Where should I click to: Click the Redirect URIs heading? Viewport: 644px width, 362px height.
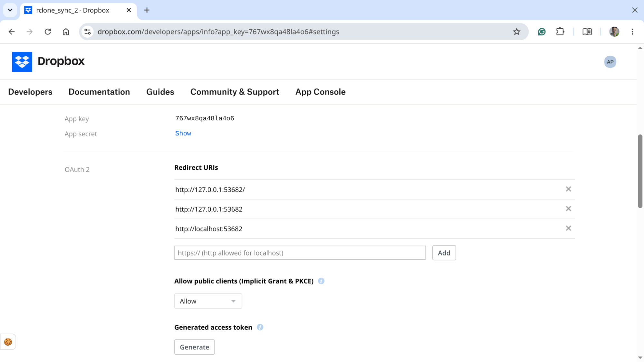coord(196,167)
